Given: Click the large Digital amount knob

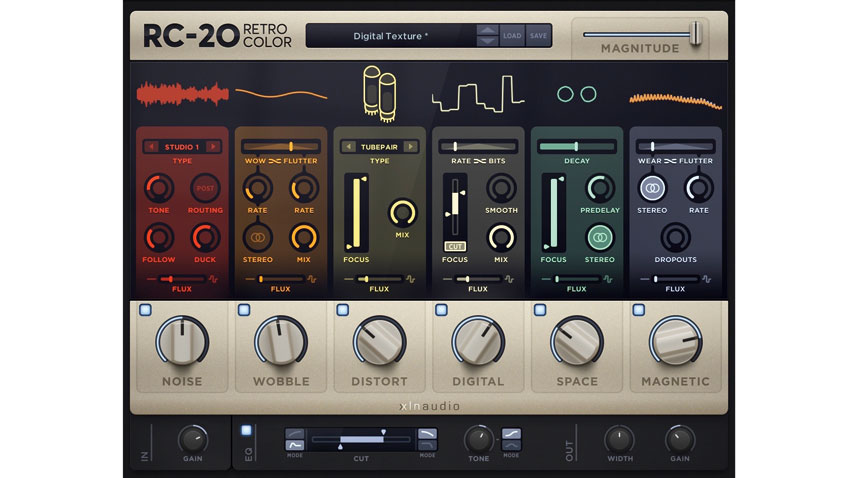Looking at the screenshot, I should [x=478, y=343].
